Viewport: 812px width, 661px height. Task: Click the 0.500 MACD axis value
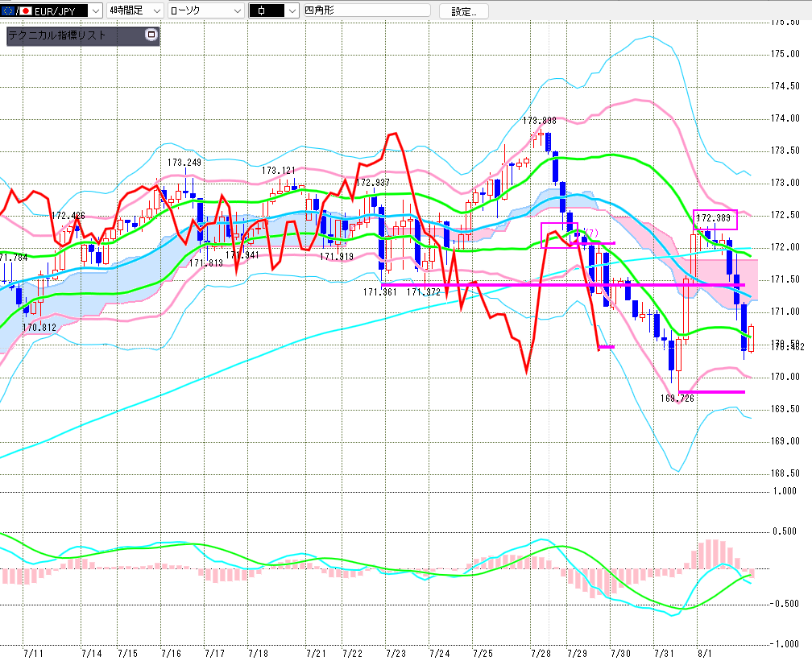tap(784, 531)
